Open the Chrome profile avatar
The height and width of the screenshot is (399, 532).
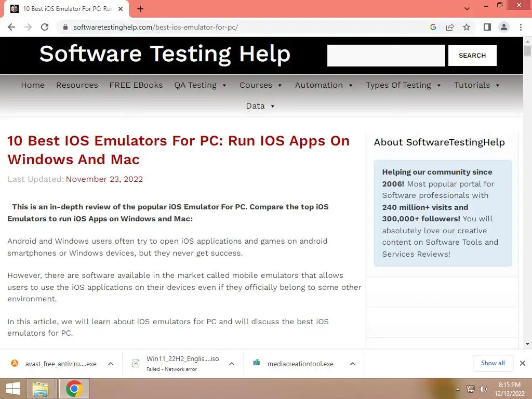504,27
